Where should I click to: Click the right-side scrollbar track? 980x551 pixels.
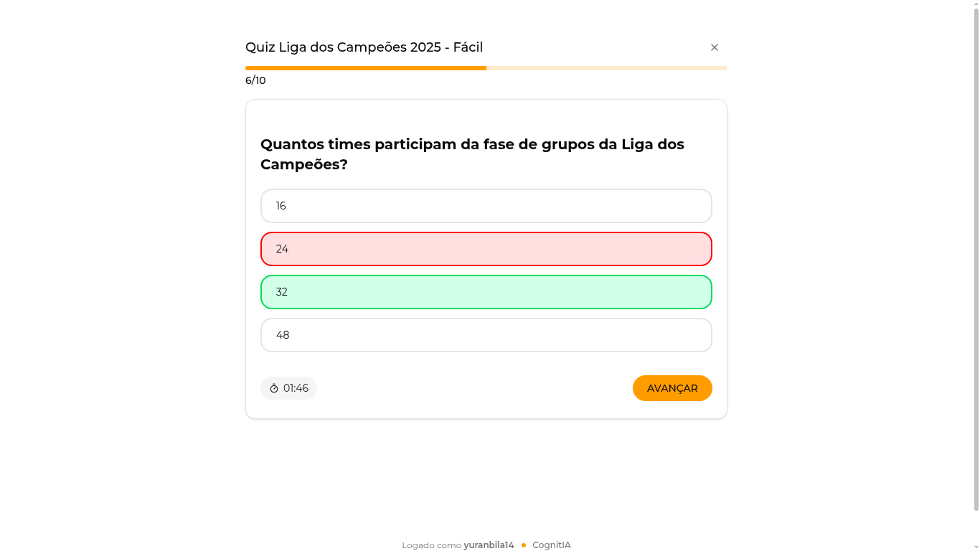click(975, 287)
